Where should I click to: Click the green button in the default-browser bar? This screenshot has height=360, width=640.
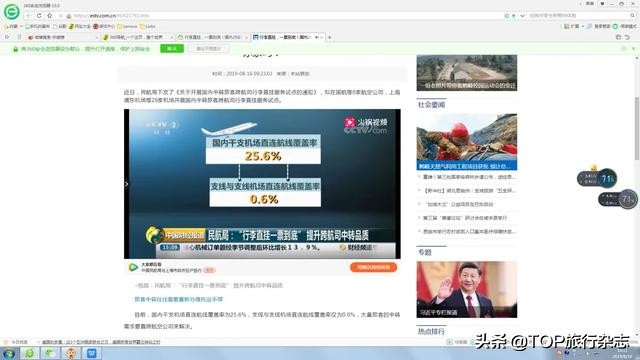coord(172,49)
